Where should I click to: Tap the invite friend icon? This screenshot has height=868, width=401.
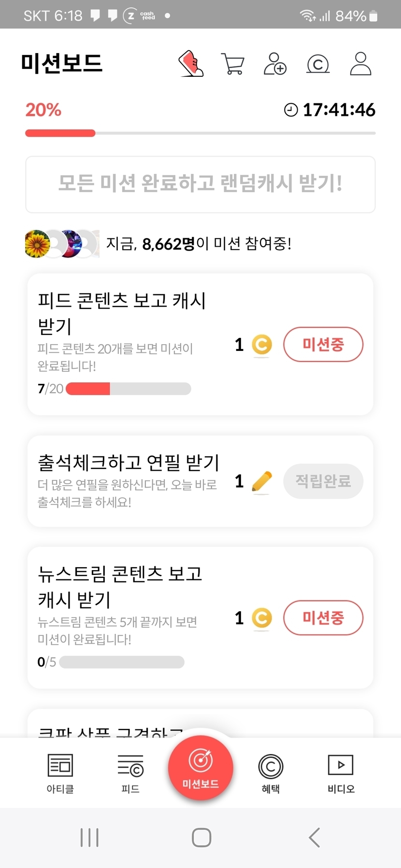[275, 64]
